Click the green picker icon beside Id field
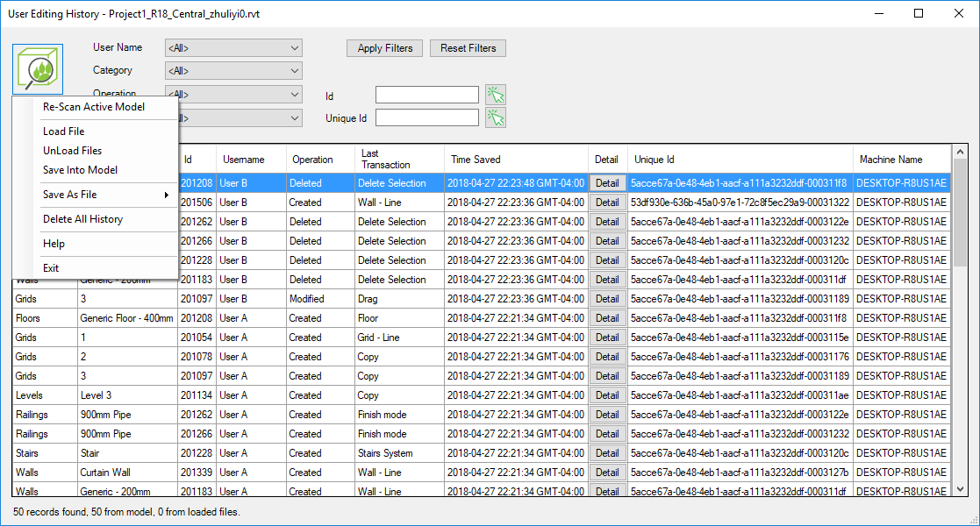The width and height of the screenshot is (980, 526). 496,94
